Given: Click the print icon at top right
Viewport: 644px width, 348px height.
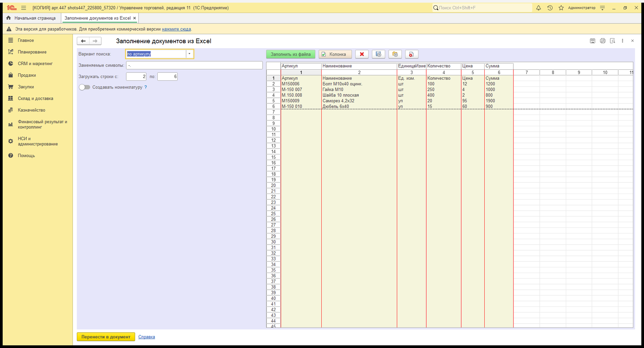Looking at the screenshot, I should pyautogui.click(x=603, y=41).
